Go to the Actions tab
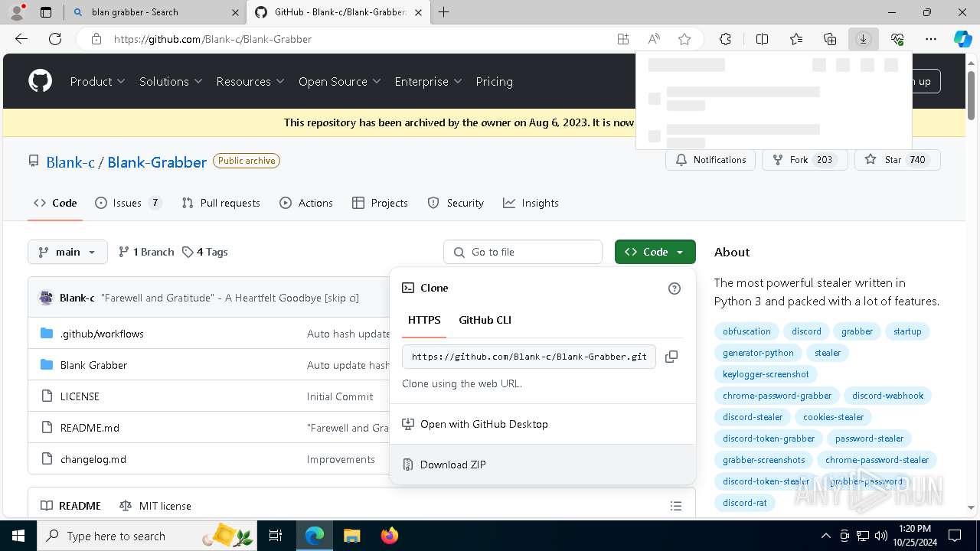Image resolution: width=980 pixels, height=551 pixels. (x=306, y=203)
